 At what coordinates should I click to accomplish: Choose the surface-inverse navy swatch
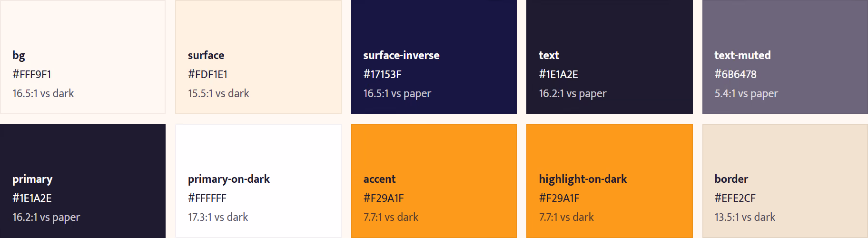[434, 57]
